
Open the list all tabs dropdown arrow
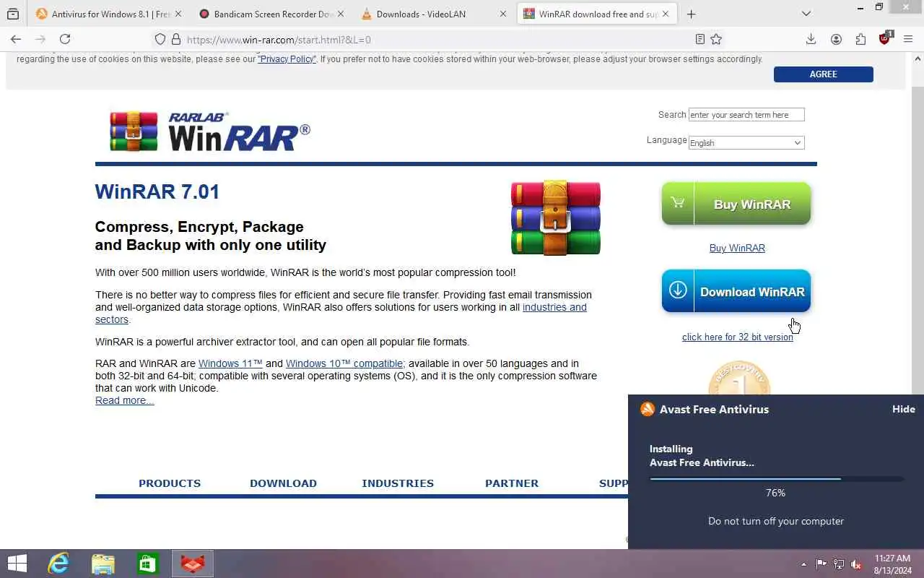(806, 14)
